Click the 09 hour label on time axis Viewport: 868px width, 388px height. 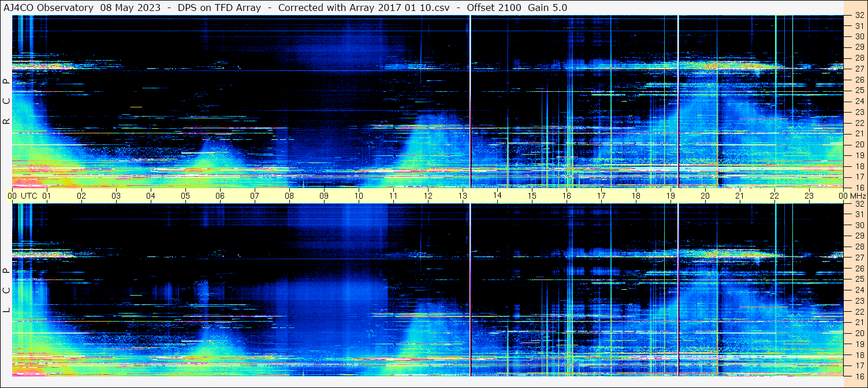[x=324, y=196]
